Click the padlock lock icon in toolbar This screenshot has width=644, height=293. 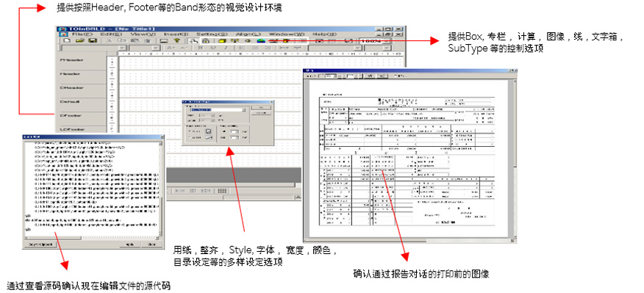pyautogui.click(x=206, y=40)
